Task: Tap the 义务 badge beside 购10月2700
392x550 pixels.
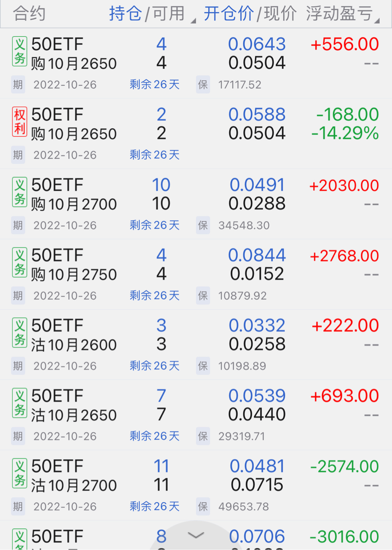Action: pyautogui.click(x=20, y=192)
